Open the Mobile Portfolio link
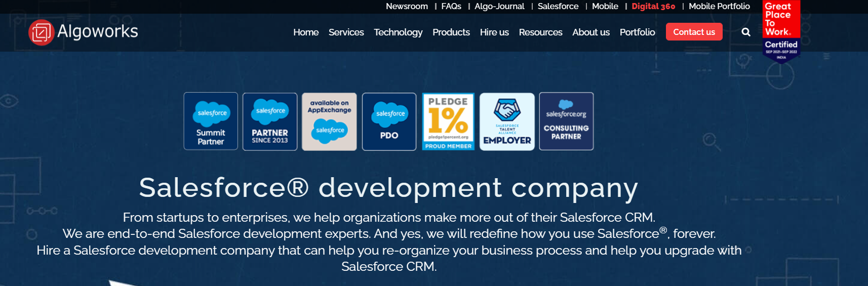 [x=719, y=6]
